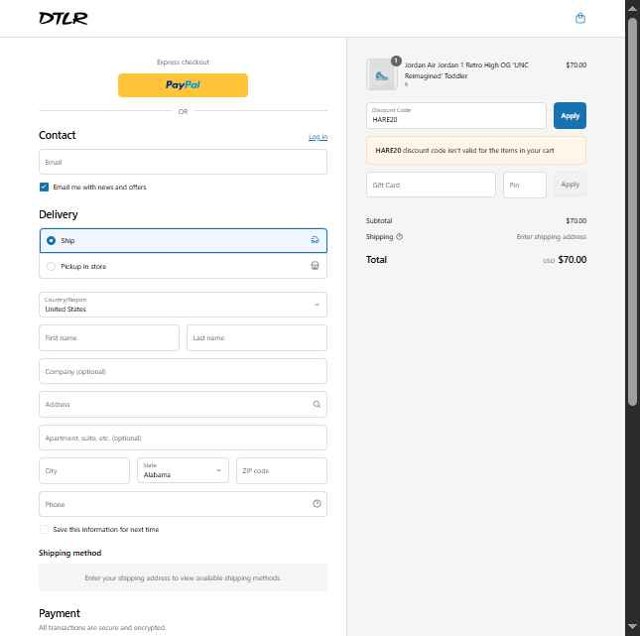Follow the Log in link

pos(318,137)
